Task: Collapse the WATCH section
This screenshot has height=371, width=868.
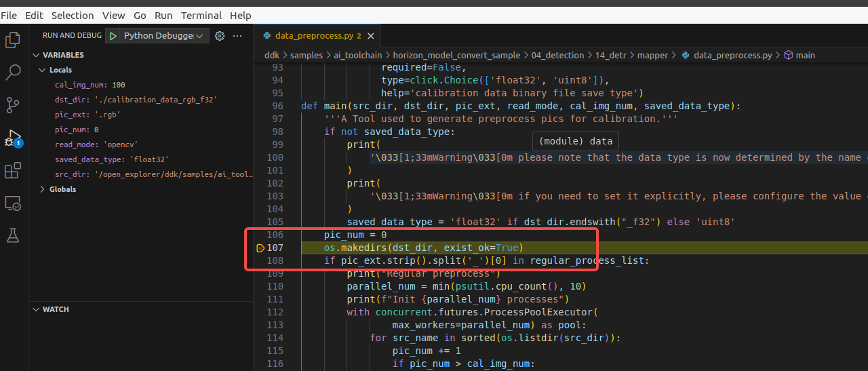Action: pyautogui.click(x=56, y=309)
